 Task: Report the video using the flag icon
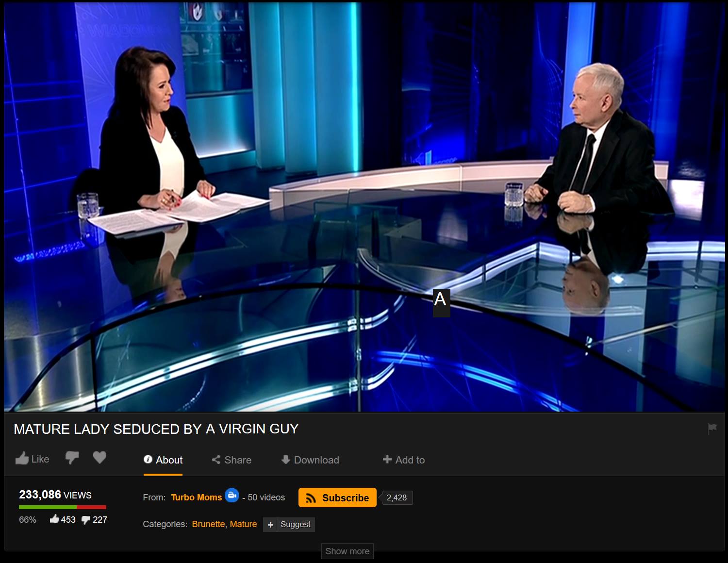point(712,428)
